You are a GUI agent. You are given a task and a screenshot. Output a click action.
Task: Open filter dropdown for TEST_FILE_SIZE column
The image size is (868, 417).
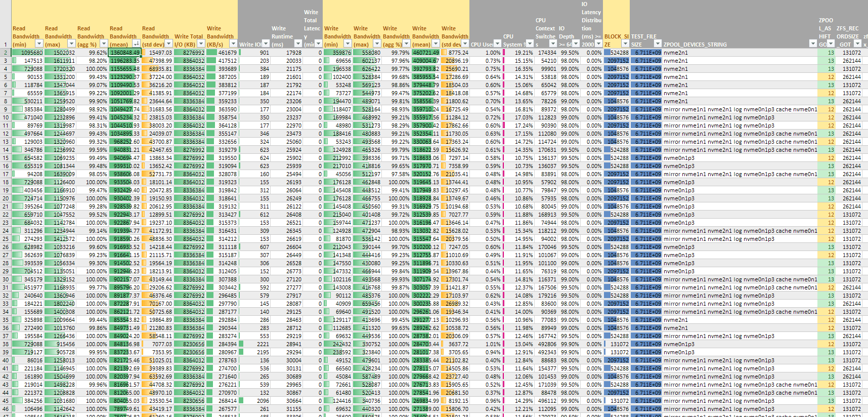[x=658, y=44]
